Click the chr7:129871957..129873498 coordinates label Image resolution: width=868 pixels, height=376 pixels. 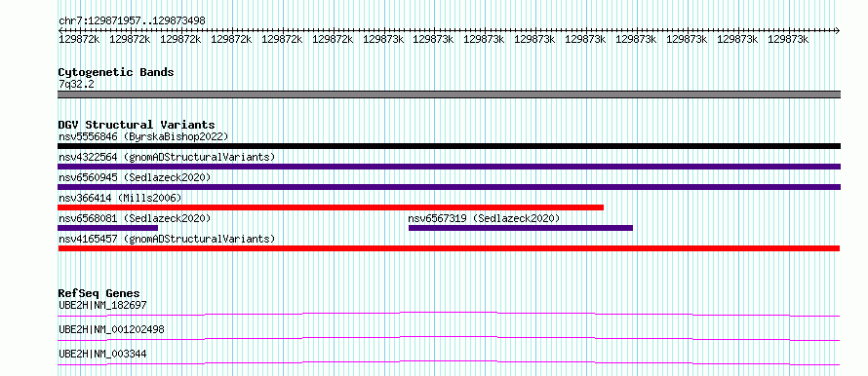(132, 20)
